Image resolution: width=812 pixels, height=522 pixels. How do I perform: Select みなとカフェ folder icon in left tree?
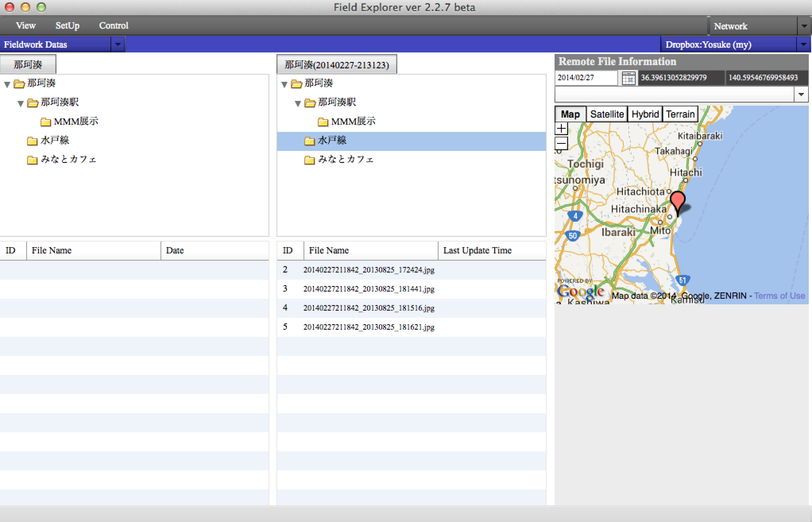[x=32, y=160]
